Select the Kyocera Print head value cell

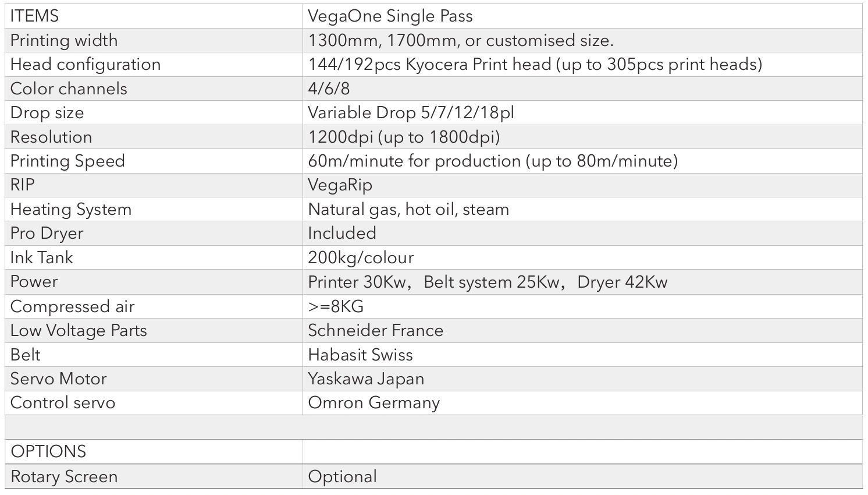[x=535, y=64]
